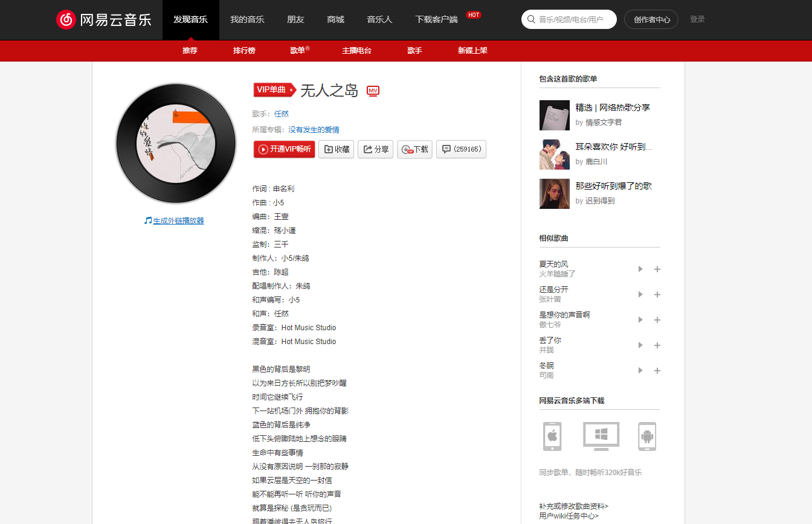Viewport: 812px width, 524px height.
Task: Play song 冬眠 in similar songs
Action: (x=640, y=371)
